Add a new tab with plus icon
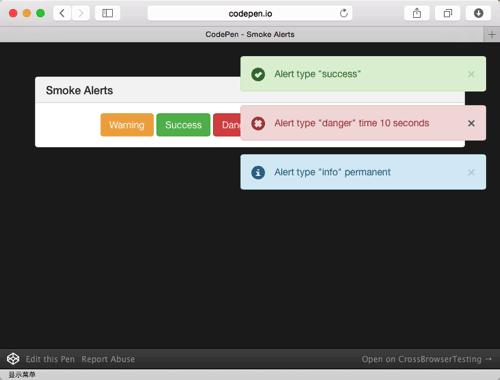 pos(492,35)
